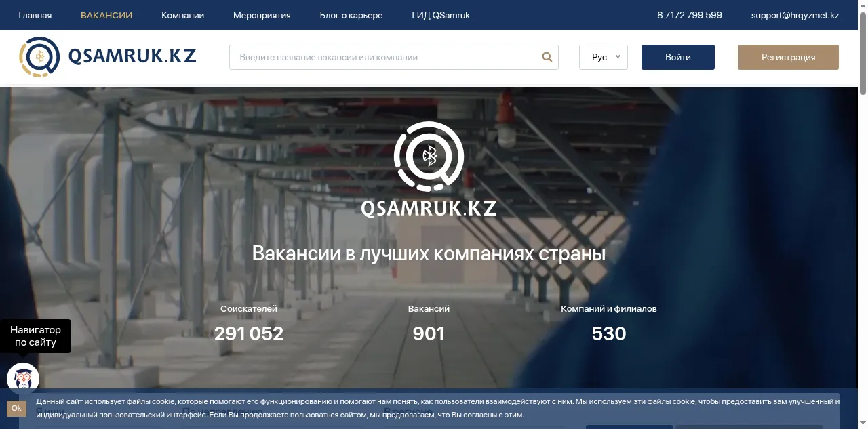The width and height of the screenshot is (868, 429).
Task: Click the Навигатор по сайту tooltip
Action: pos(35,336)
